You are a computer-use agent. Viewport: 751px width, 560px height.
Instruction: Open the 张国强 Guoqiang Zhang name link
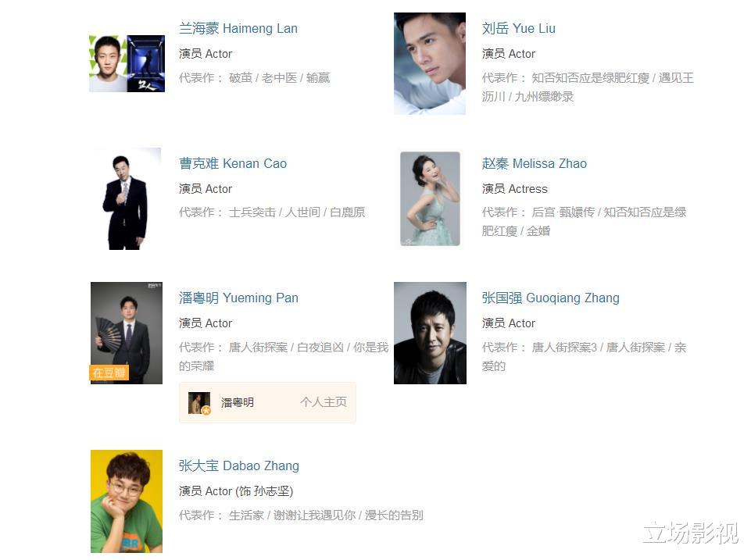click(551, 298)
